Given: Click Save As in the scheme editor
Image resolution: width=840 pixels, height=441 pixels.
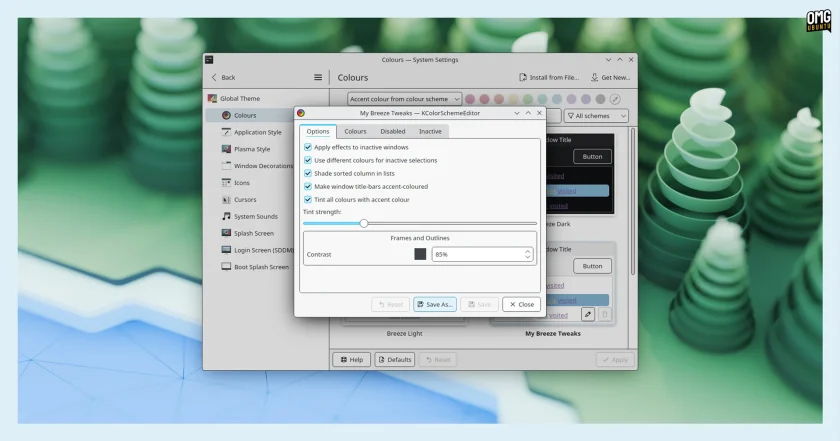Looking at the screenshot, I should tap(434, 304).
